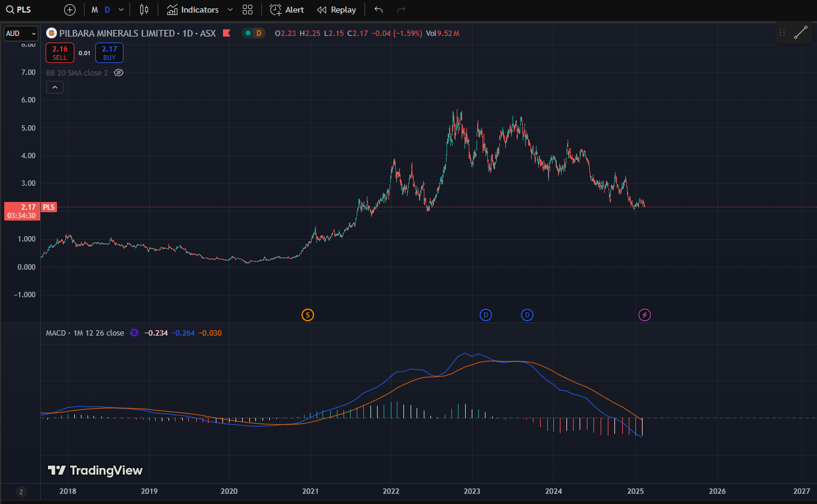Open symbol search for PLS

tap(19, 10)
